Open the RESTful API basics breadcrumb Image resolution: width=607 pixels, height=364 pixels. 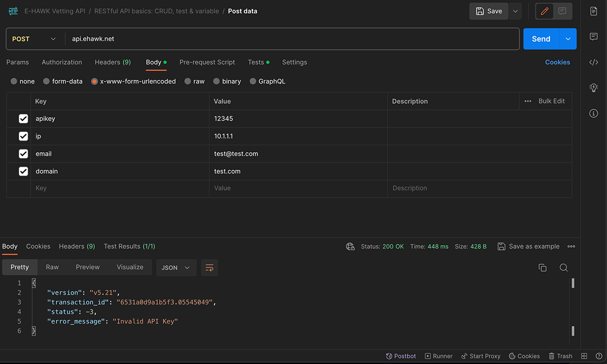click(x=157, y=11)
